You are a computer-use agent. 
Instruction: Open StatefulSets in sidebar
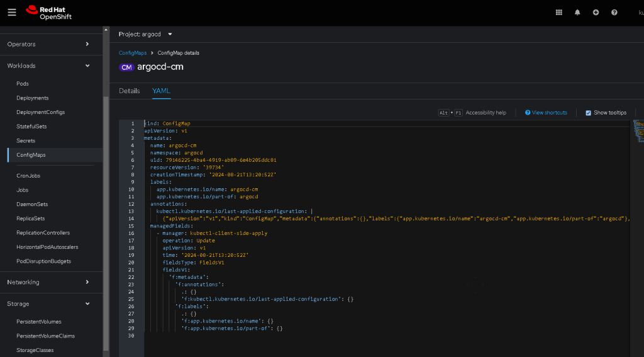(x=31, y=127)
